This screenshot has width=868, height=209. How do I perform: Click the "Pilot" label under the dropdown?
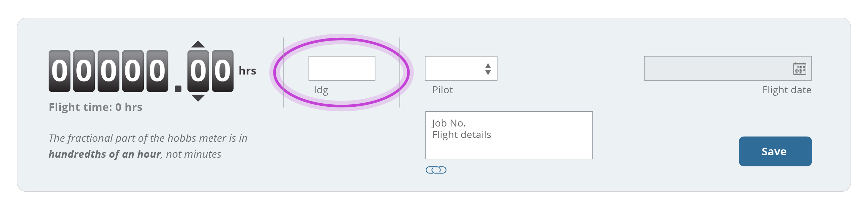coord(442,90)
